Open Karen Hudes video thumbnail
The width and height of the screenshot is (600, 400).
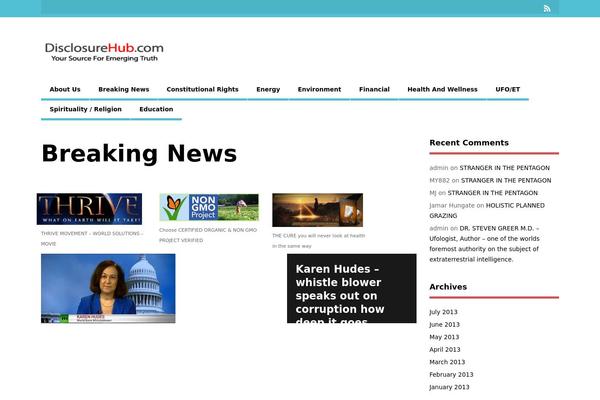point(108,288)
